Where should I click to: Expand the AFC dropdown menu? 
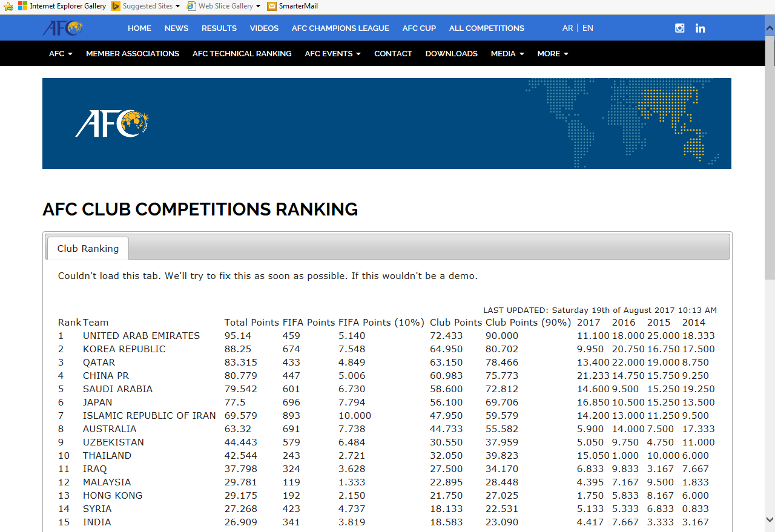[x=61, y=53]
